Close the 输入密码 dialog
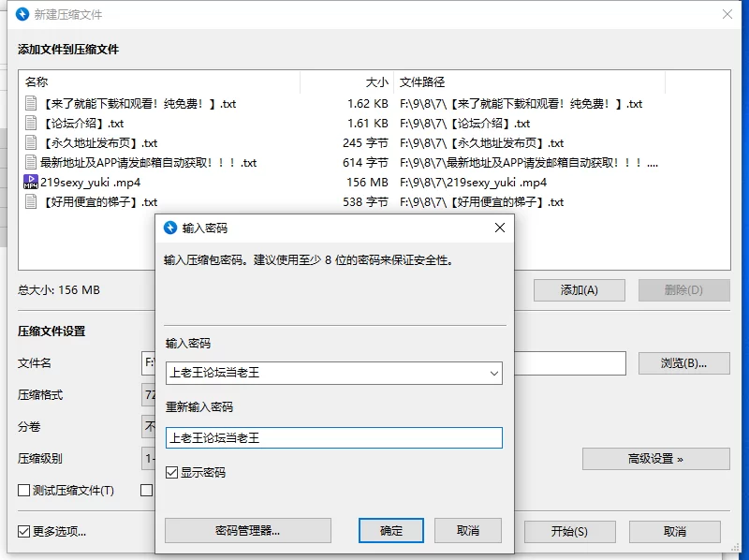The image size is (749, 560). tap(500, 228)
